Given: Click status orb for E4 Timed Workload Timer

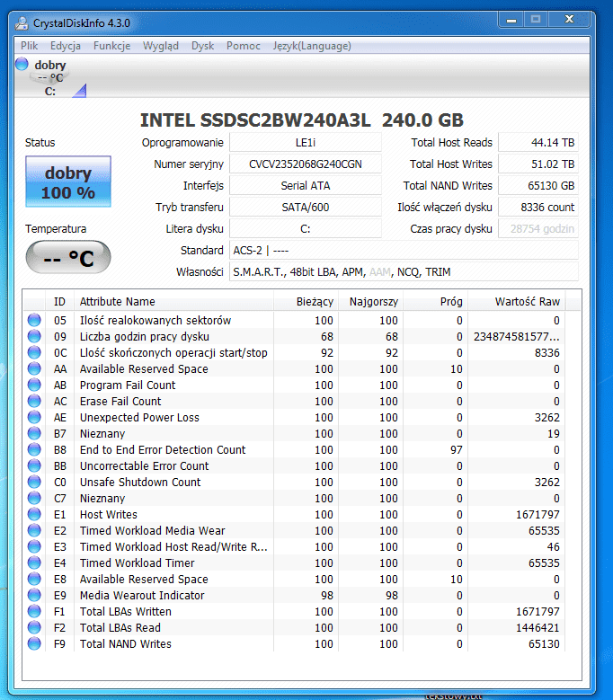Looking at the screenshot, I should click(x=34, y=563).
